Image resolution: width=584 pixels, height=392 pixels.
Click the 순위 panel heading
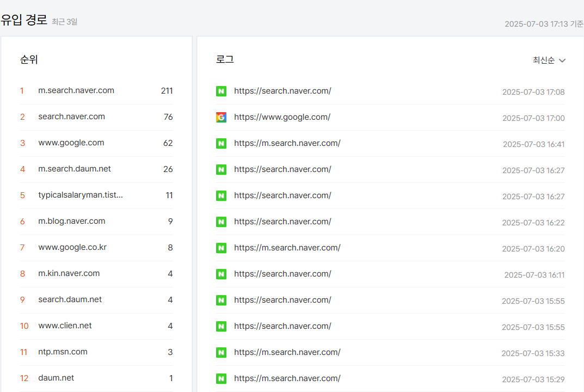(29, 60)
